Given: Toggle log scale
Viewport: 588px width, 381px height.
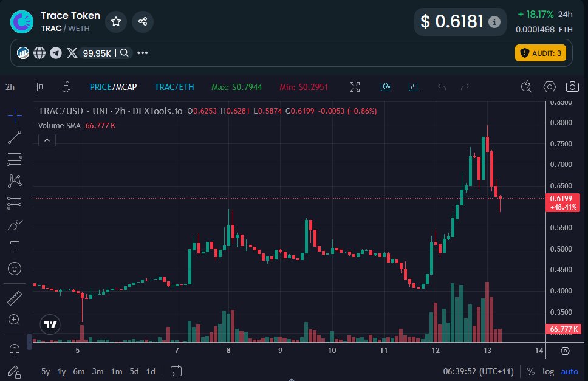Looking at the screenshot, I should coord(549,371).
